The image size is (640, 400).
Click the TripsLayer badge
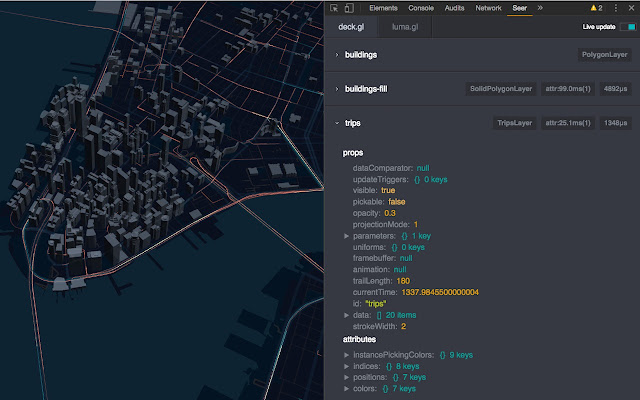click(516, 124)
